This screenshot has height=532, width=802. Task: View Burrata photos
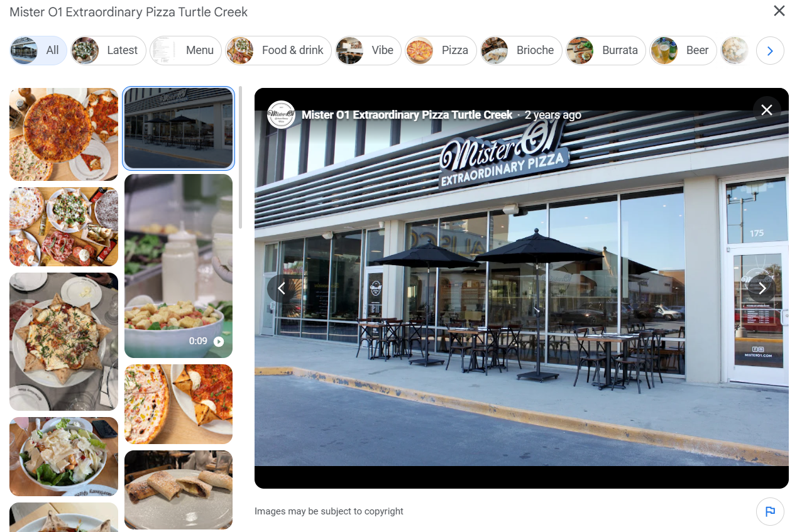coord(606,50)
